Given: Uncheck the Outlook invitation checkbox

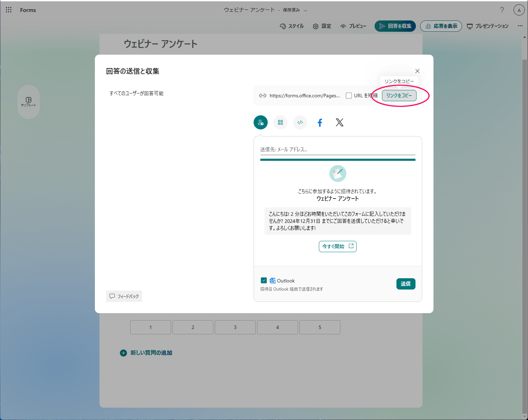Looking at the screenshot, I should tap(263, 280).
